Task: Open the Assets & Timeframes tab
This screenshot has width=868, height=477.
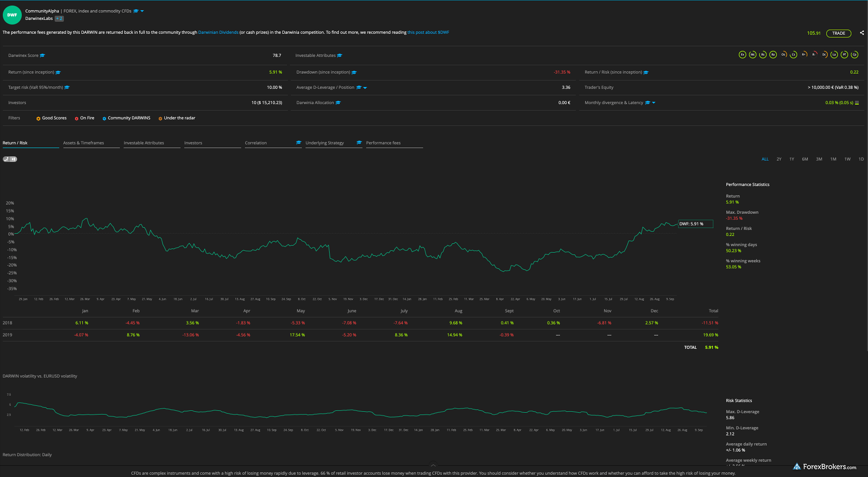Action: click(91, 143)
